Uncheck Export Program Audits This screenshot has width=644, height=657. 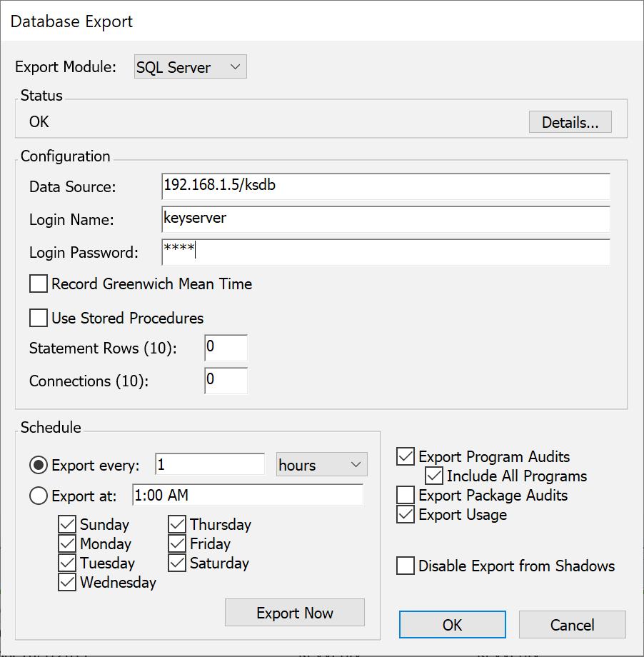coord(406,457)
